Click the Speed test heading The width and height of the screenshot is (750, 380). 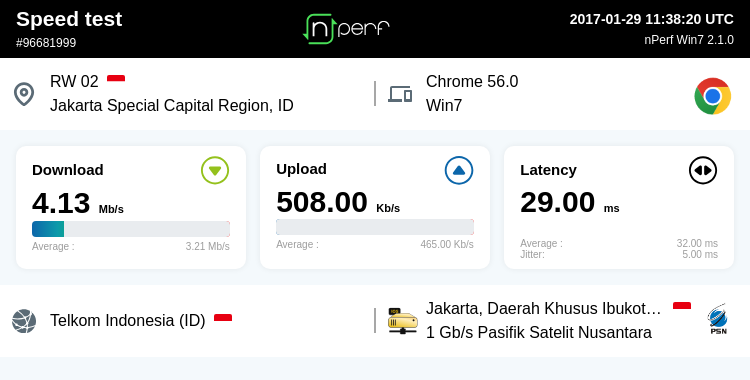tap(69, 20)
